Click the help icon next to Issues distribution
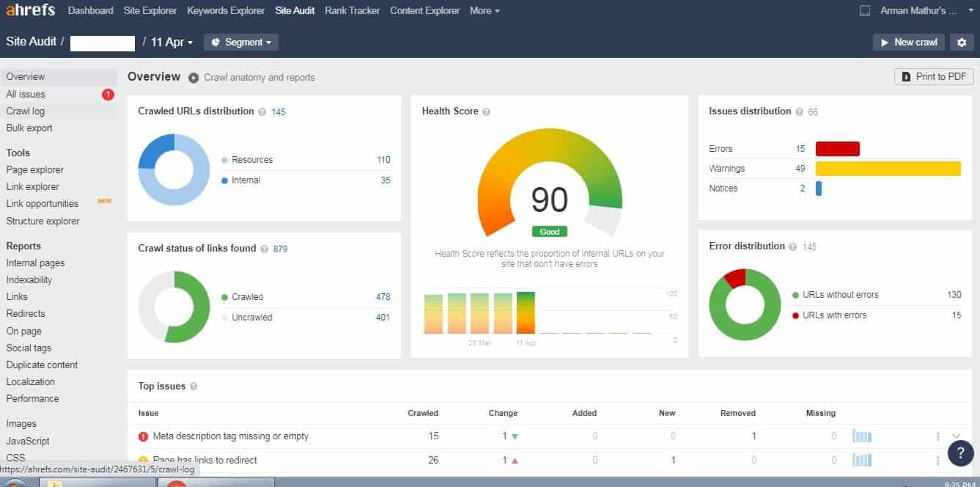The image size is (980, 487). tap(799, 111)
